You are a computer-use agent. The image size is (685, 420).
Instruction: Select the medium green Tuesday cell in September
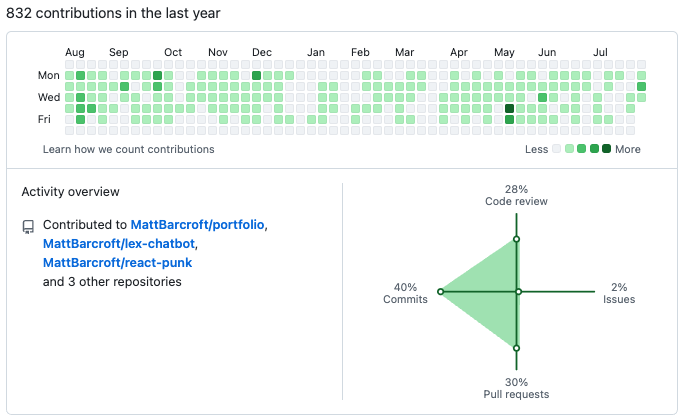click(125, 87)
